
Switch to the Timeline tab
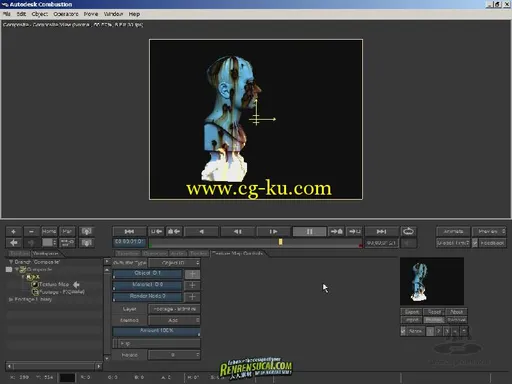click(x=128, y=254)
